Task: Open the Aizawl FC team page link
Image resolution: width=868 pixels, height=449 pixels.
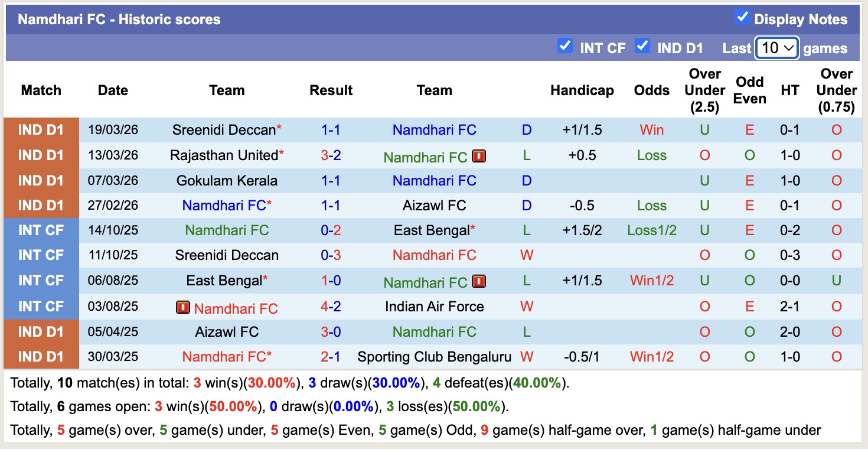Action: click(435, 205)
